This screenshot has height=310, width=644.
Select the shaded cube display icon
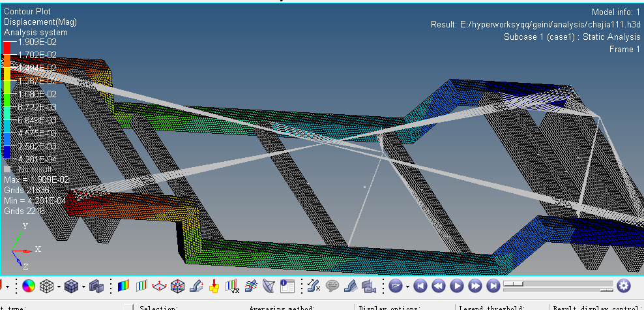pos(72,286)
